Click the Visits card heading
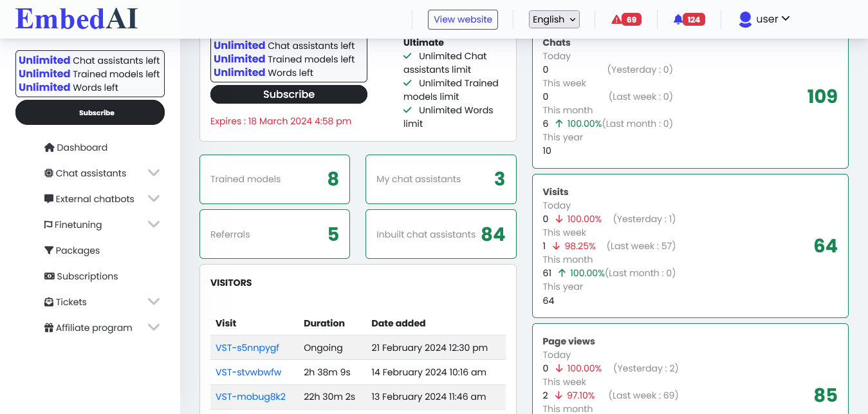The height and width of the screenshot is (414, 868). pos(555,192)
